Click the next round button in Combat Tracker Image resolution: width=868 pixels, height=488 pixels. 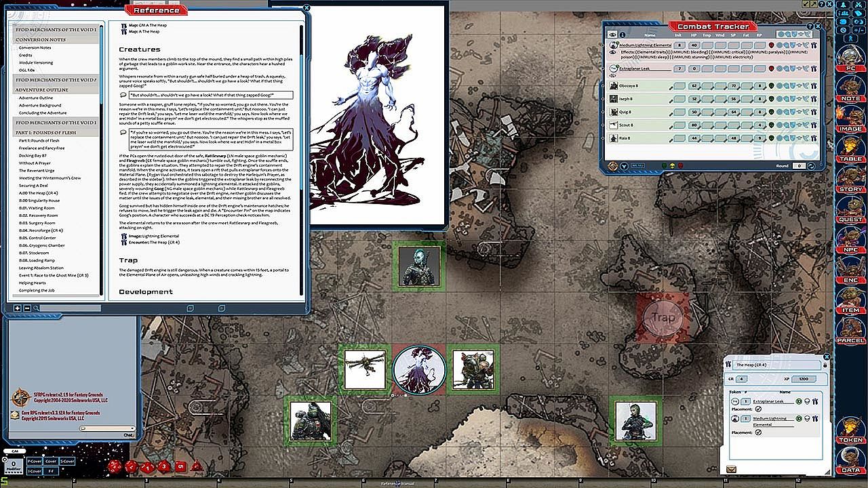coord(814,165)
